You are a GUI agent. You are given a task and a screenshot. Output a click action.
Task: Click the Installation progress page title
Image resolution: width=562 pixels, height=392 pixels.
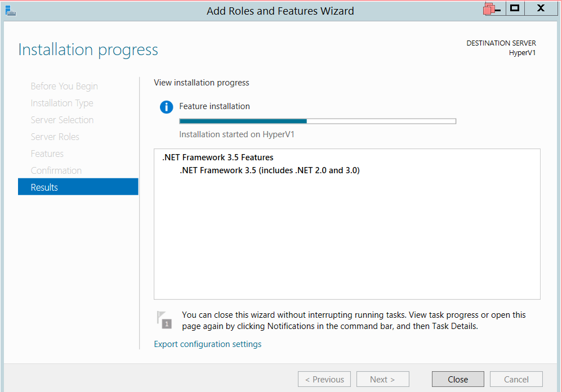click(x=88, y=49)
